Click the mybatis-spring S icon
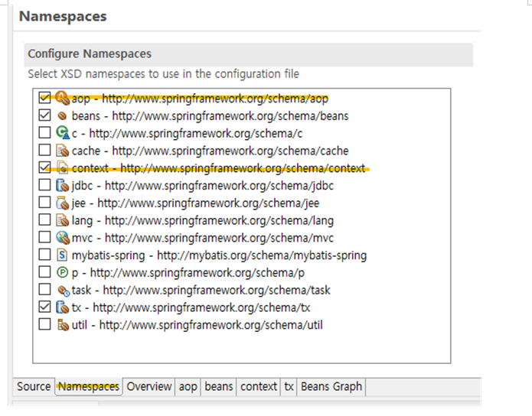Screen dimensions: 532x416 pos(62,255)
